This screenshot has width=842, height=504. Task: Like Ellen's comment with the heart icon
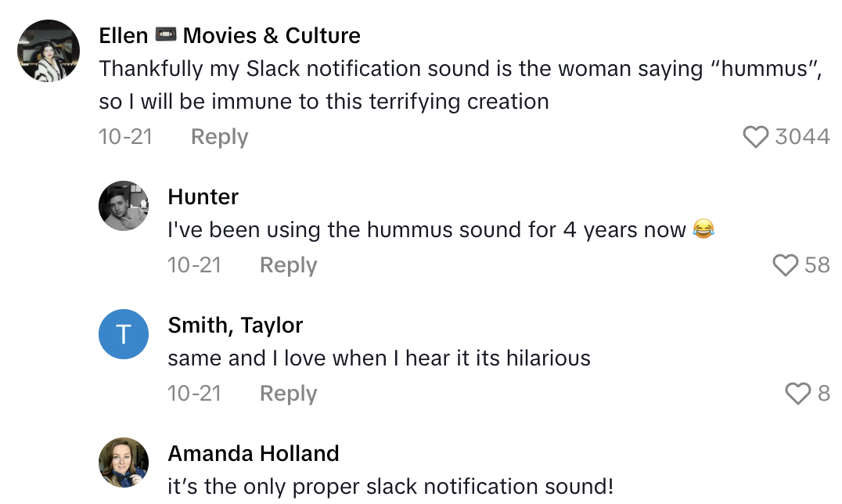point(755,138)
